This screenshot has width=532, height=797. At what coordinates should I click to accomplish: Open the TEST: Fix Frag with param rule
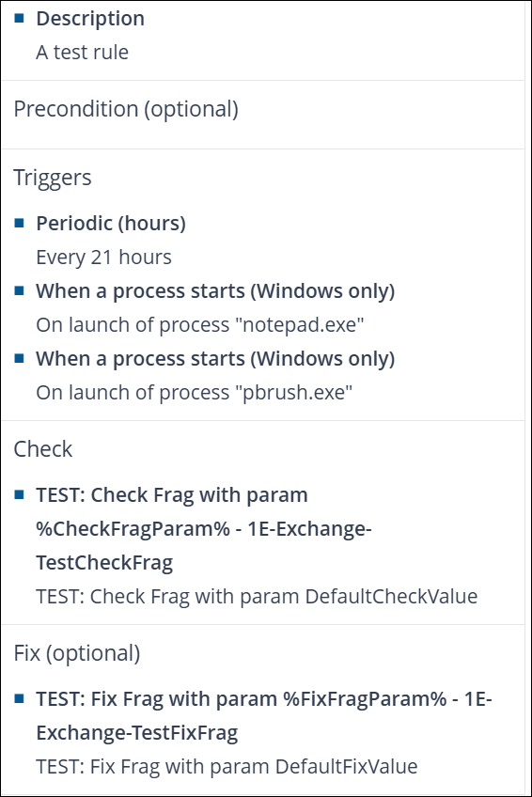pos(264,715)
